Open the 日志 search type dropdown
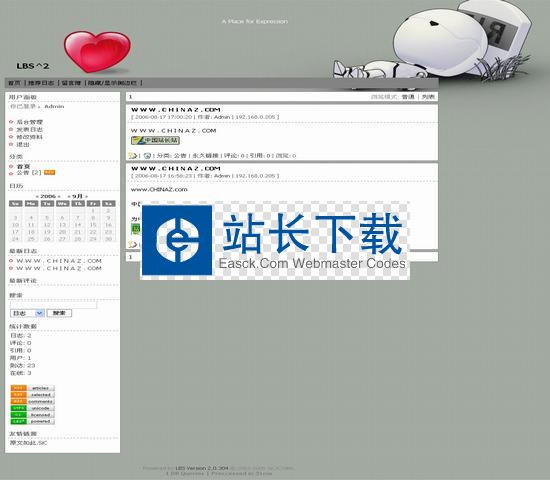Image resolution: width=550 pixels, height=480 pixels. tap(27, 313)
